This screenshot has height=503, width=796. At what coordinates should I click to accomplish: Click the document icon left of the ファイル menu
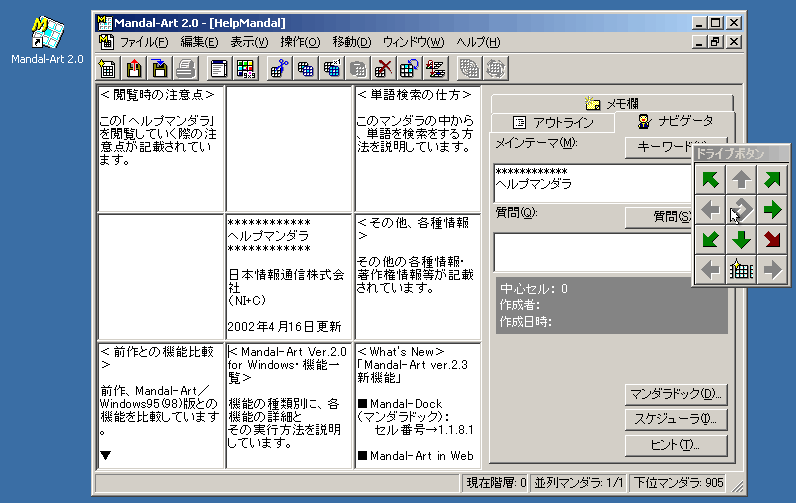point(106,42)
